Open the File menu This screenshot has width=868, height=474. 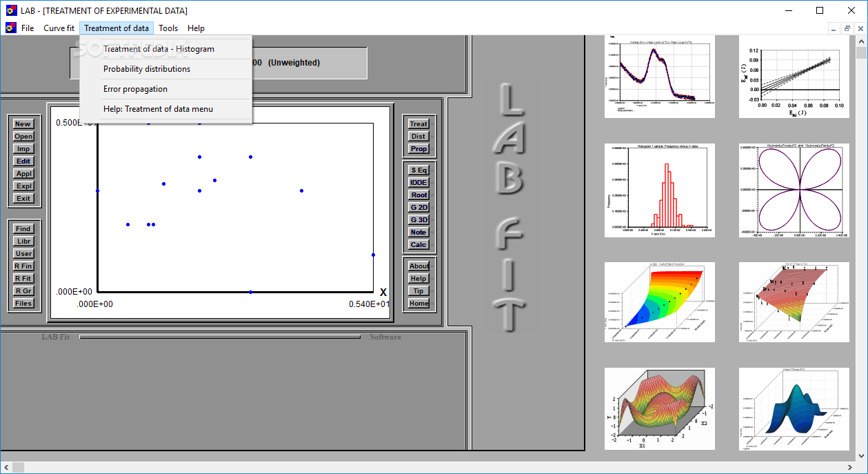(28, 28)
